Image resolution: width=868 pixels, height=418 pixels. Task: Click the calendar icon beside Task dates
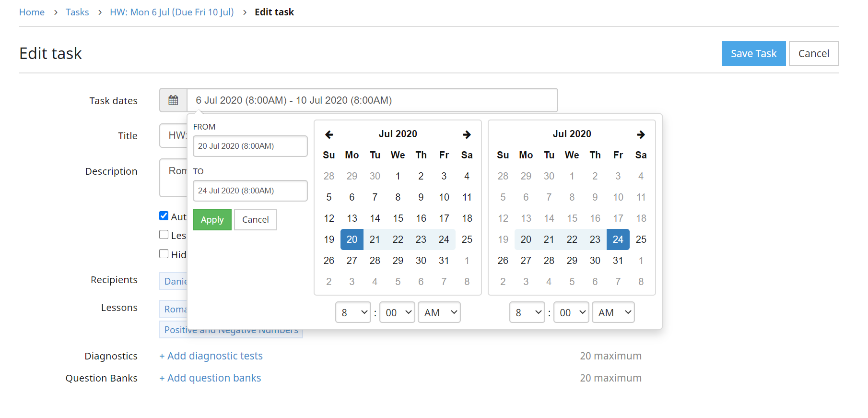tap(173, 100)
